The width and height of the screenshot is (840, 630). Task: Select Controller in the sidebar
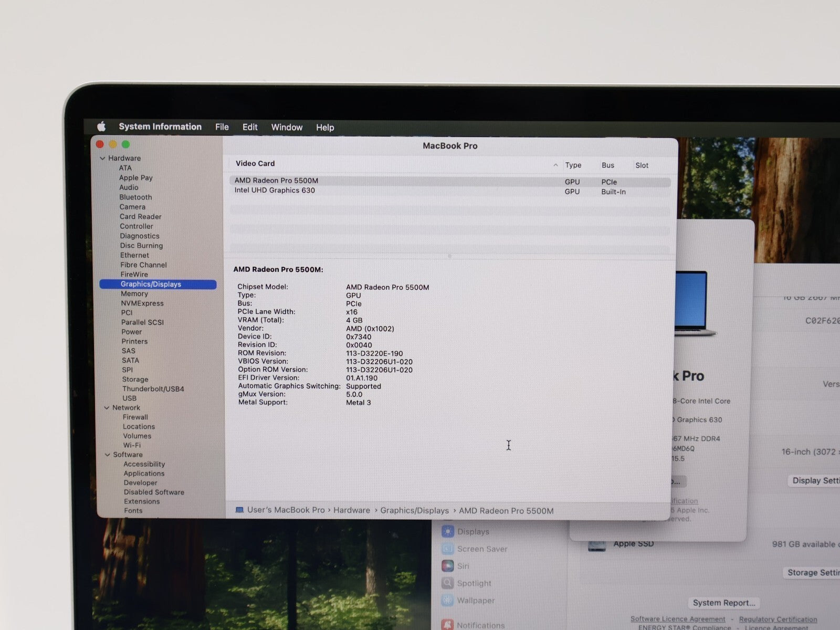pos(136,226)
